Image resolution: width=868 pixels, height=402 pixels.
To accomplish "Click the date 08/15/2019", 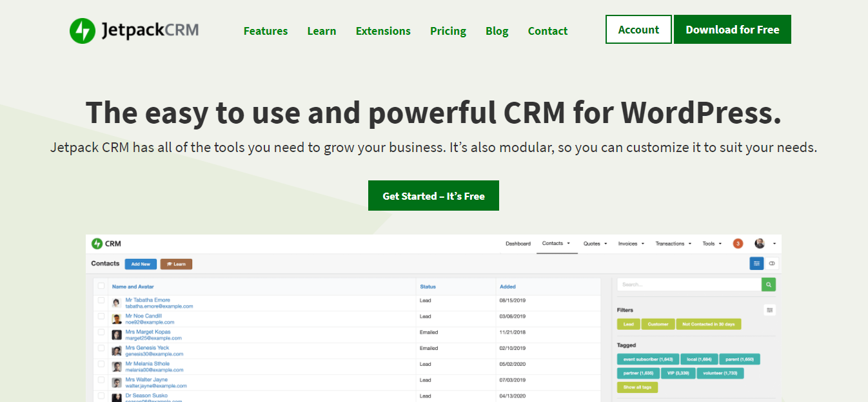I will (x=512, y=300).
